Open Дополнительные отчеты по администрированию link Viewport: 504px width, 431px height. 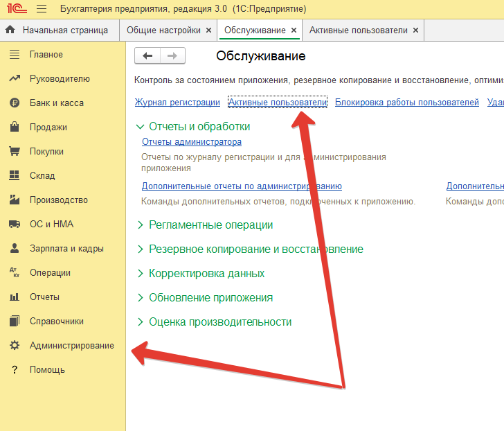(242, 186)
